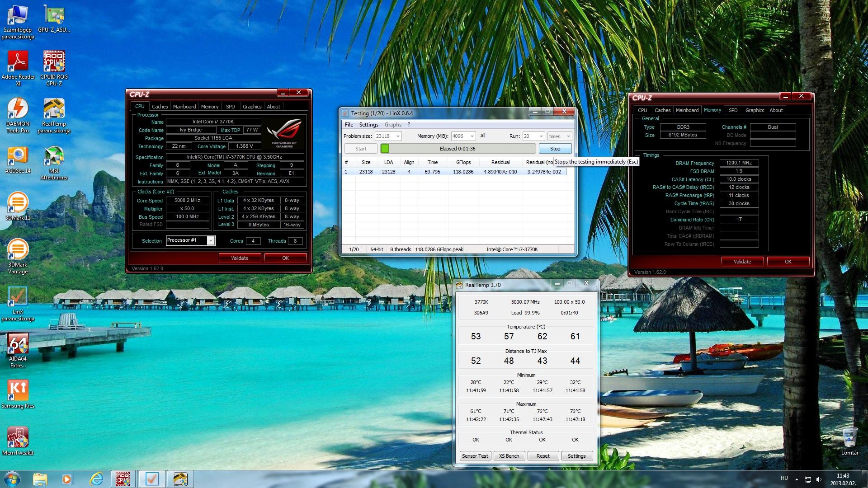This screenshot has height=488, width=868.
Task: Open the File menu in LinX
Action: tap(349, 125)
